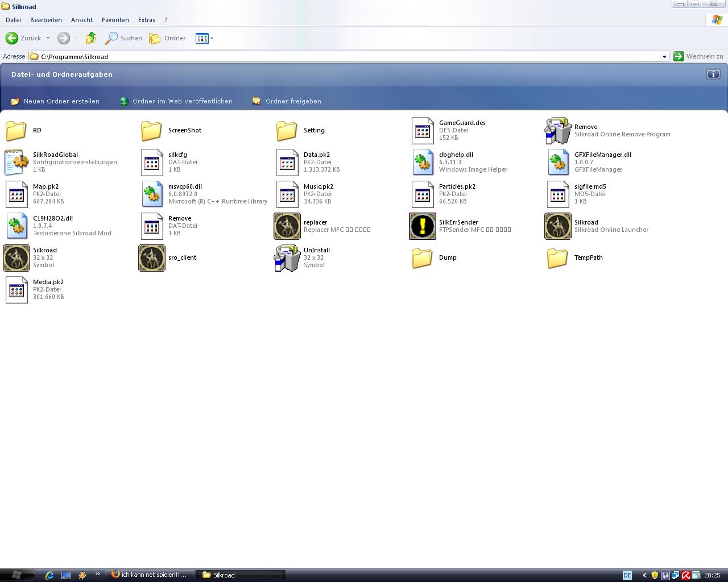
Task: Open the Bearbeiten menu
Action: (45, 20)
